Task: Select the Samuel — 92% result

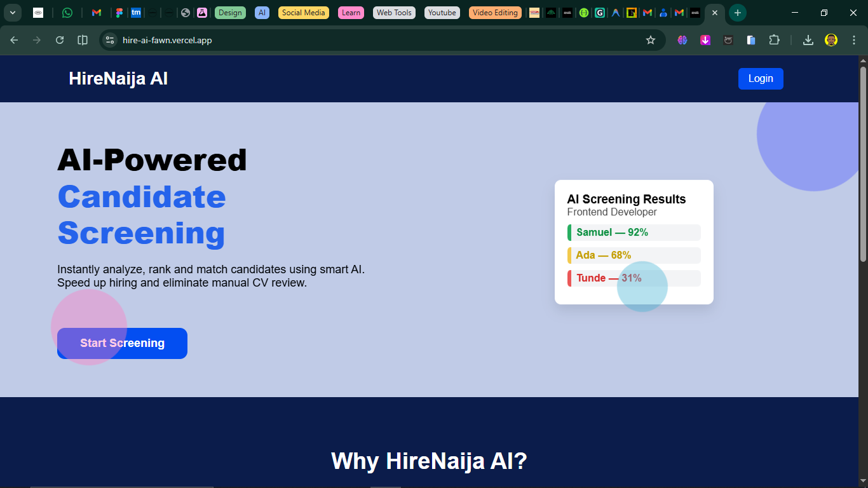Action: tap(634, 233)
